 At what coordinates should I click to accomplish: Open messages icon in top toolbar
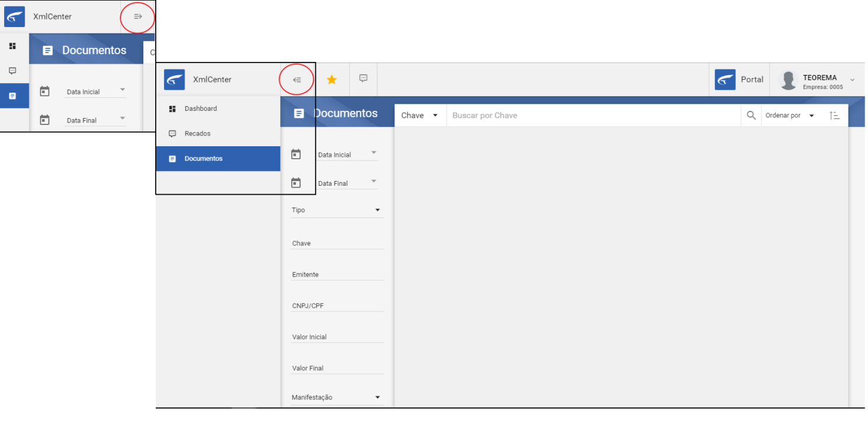point(364,78)
